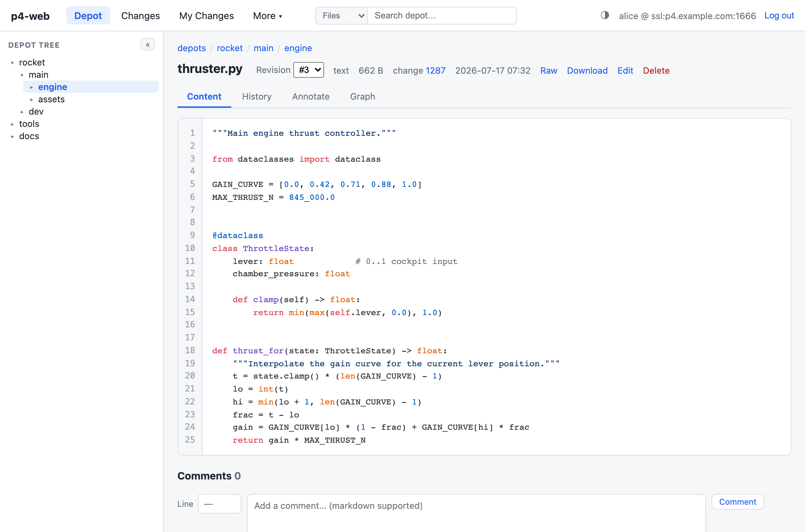Click line number 5 in the gutter
Screen dimensions: 805x532
(192, 184)
